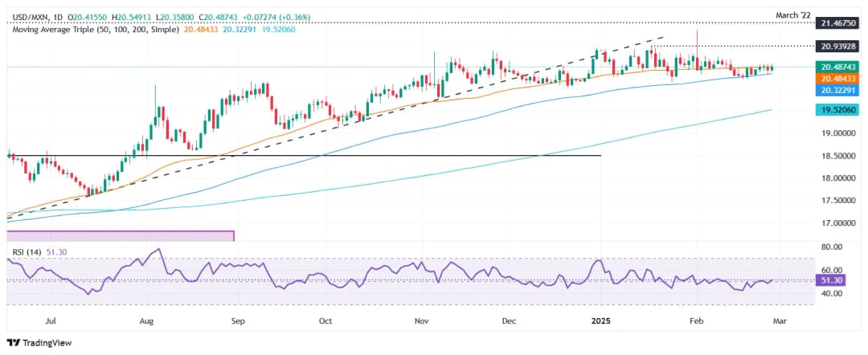Click the purple RSI value tag 51.30

(830, 282)
